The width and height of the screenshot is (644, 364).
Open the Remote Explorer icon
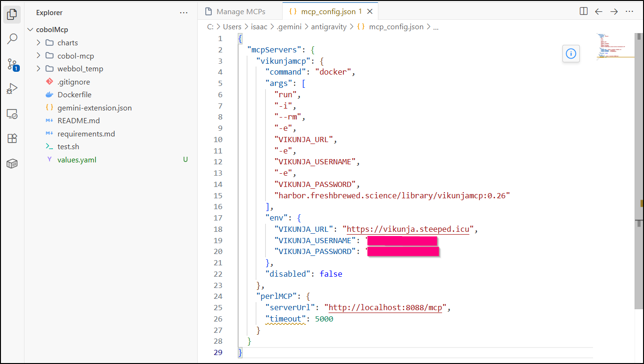click(12, 114)
